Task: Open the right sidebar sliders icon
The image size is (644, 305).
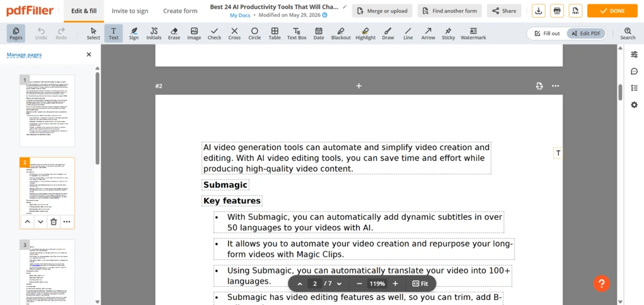Action: 634,54
